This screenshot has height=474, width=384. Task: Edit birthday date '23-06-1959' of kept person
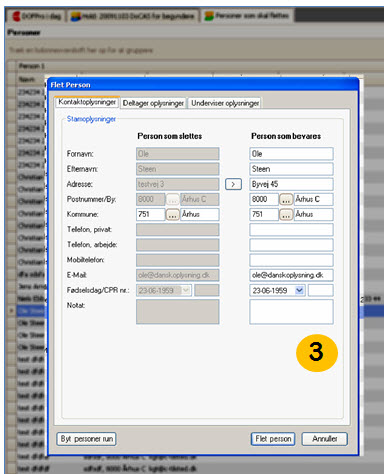click(x=272, y=290)
